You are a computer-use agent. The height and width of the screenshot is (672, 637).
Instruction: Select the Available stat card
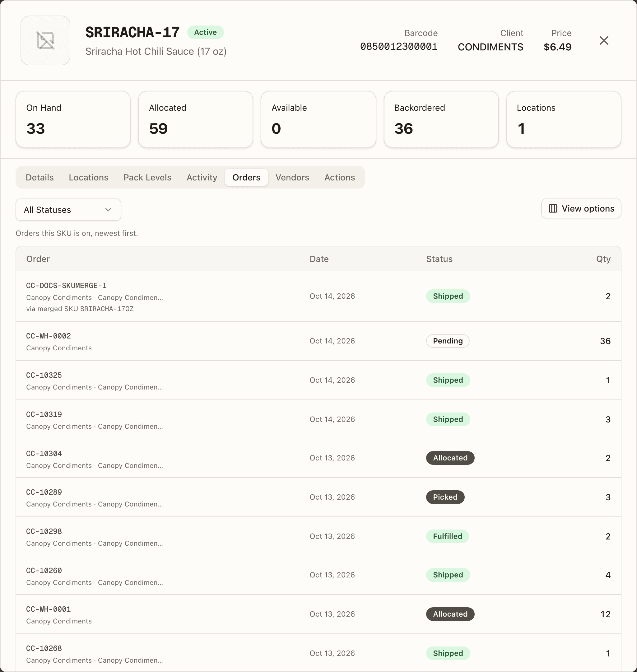pos(318,119)
